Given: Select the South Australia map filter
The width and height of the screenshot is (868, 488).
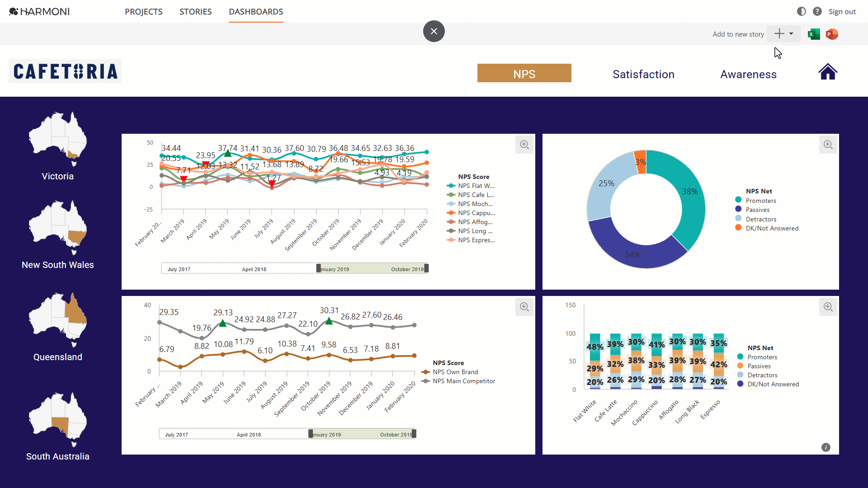Looking at the screenshot, I should coord(58,419).
